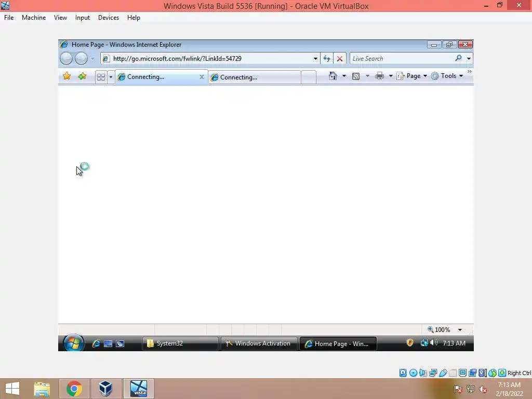Click the RSS feeds icon

point(355,76)
